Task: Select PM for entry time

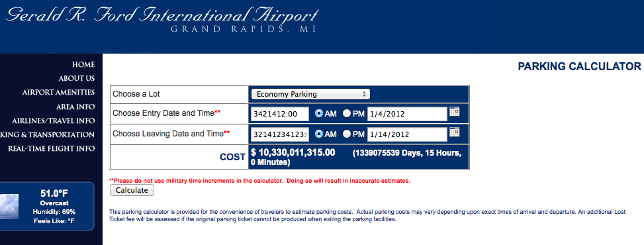Action: [x=347, y=114]
